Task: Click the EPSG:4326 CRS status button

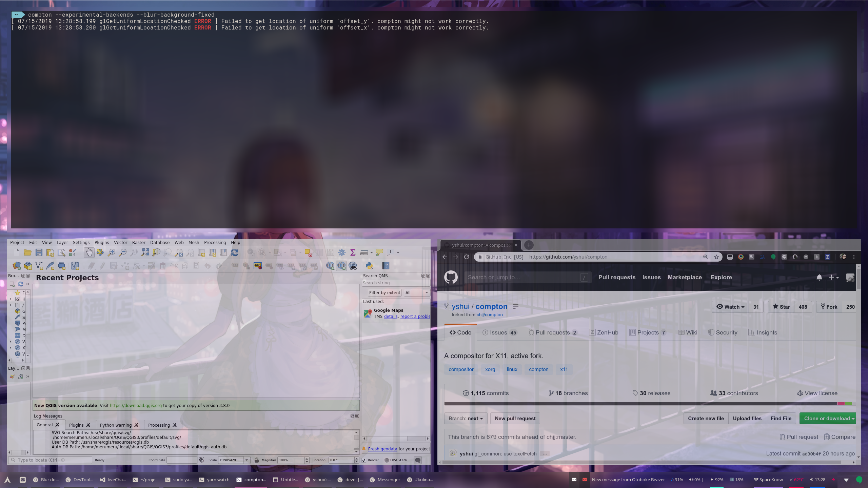Action: coord(396,460)
